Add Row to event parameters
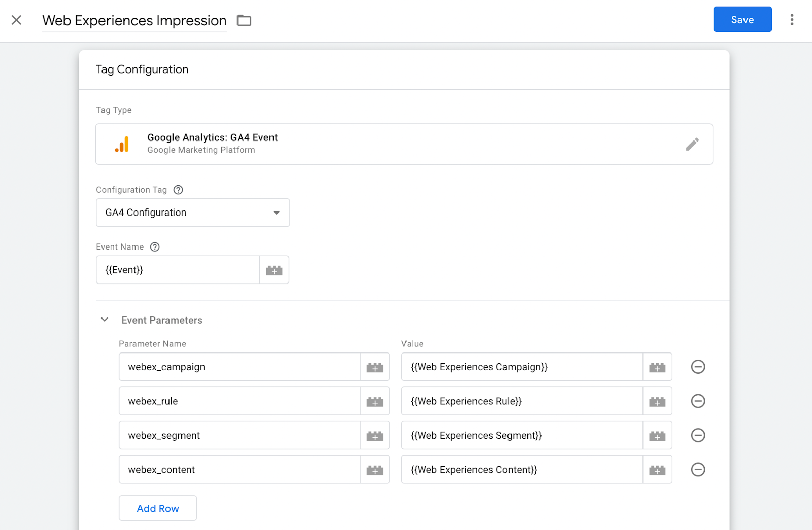Screen dimensions: 812x530 coord(158,508)
